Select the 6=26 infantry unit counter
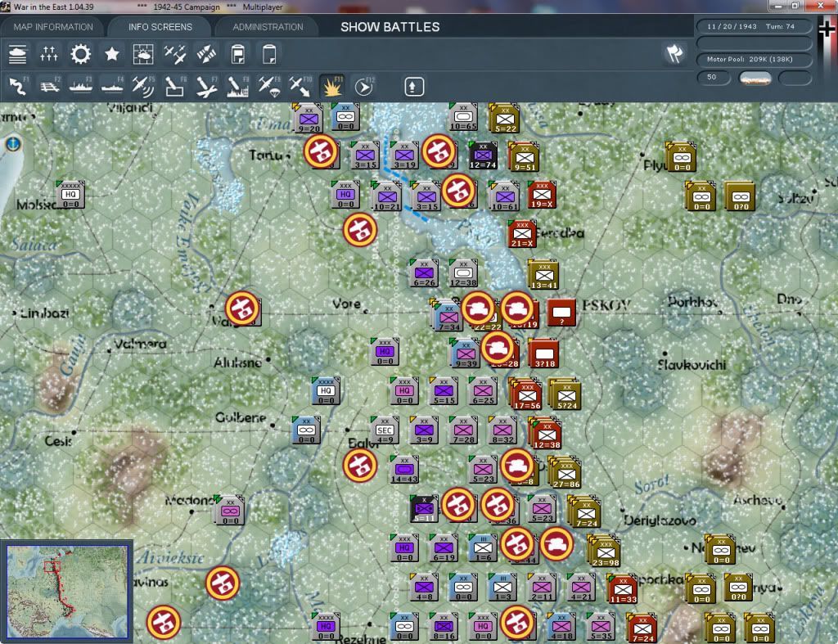The height and width of the screenshot is (644, 838). (425, 273)
